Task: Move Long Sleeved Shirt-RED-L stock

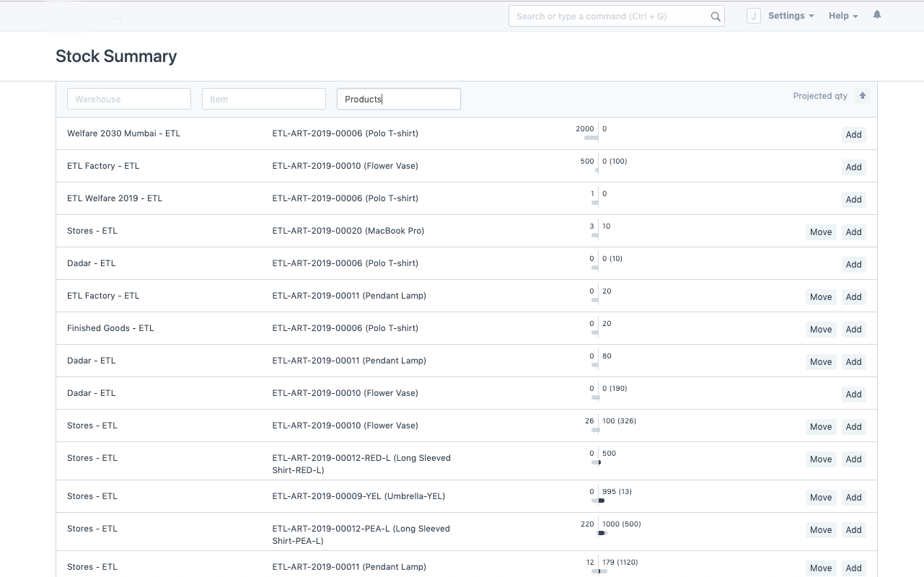Action: pyautogui.click(x=821, y=459)
